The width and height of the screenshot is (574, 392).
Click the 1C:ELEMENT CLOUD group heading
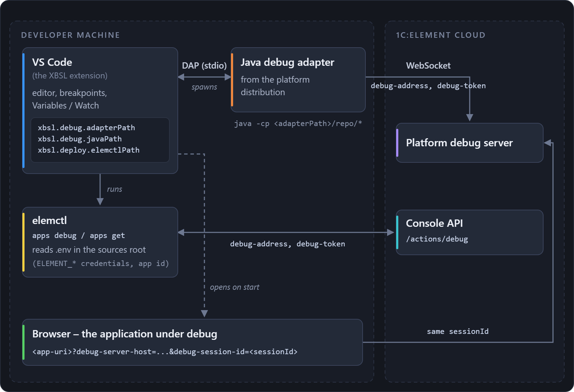[x=441, y=35]
